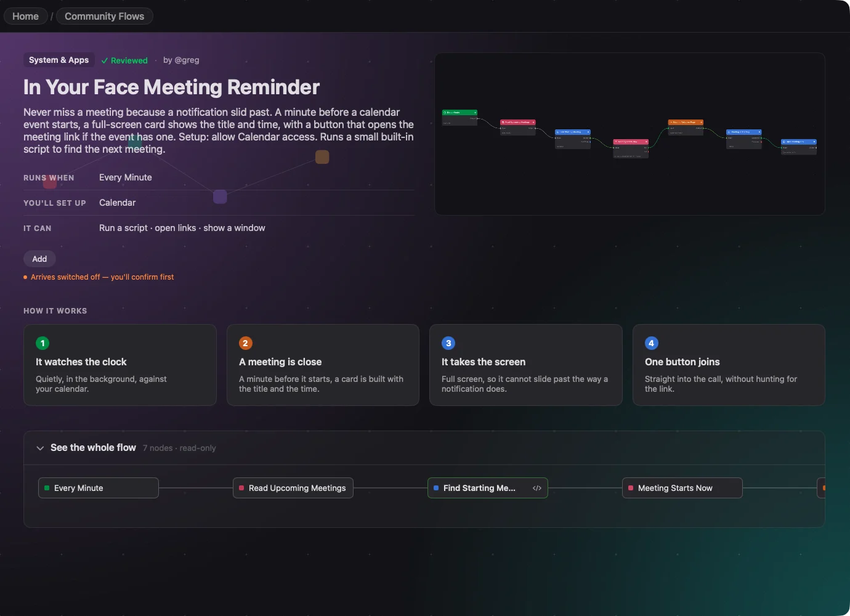Click the step 4 blue number badge
Screen dimensions: 850x616
point(651,343)
